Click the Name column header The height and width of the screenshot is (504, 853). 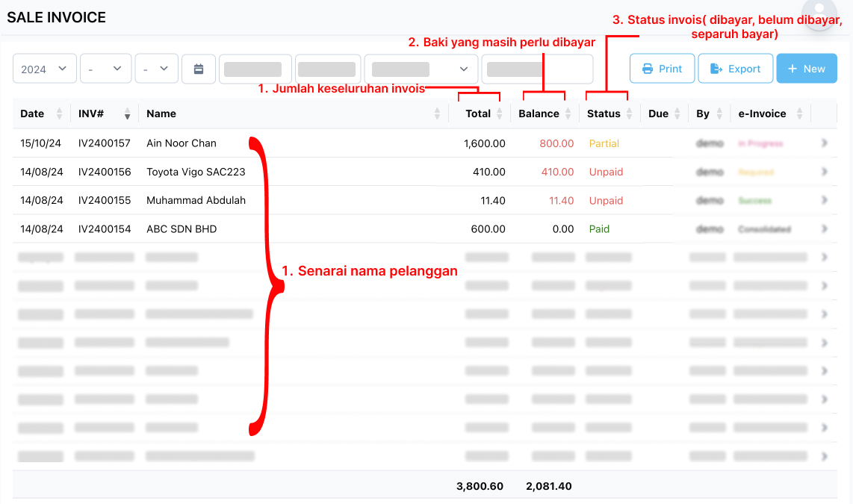[161, 113]
